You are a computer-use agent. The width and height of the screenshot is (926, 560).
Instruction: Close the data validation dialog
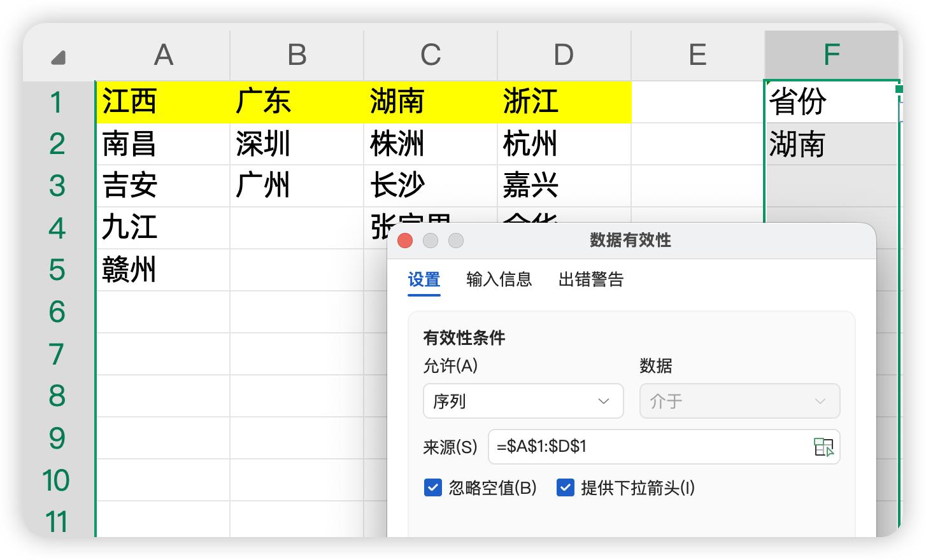pos(405,241)
